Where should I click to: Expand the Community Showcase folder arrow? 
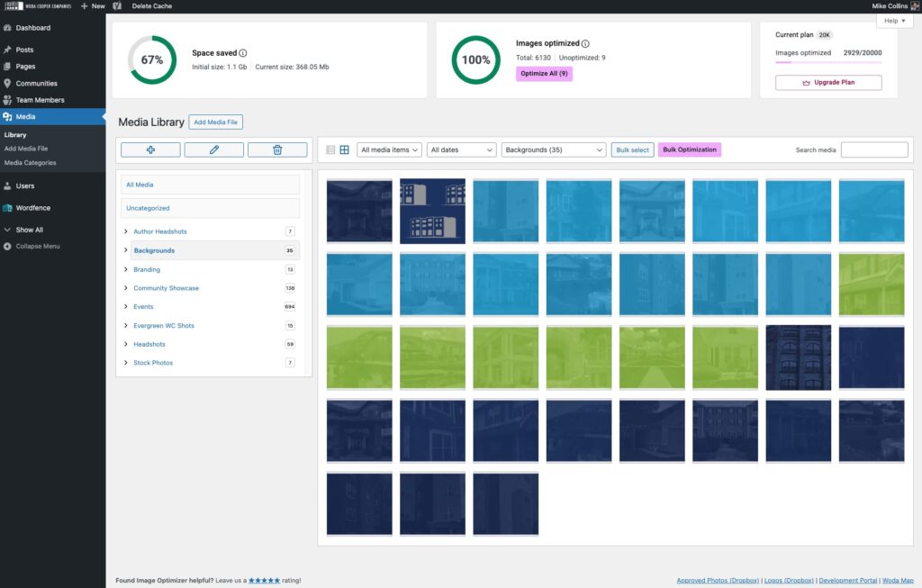[x=125, y=288]
